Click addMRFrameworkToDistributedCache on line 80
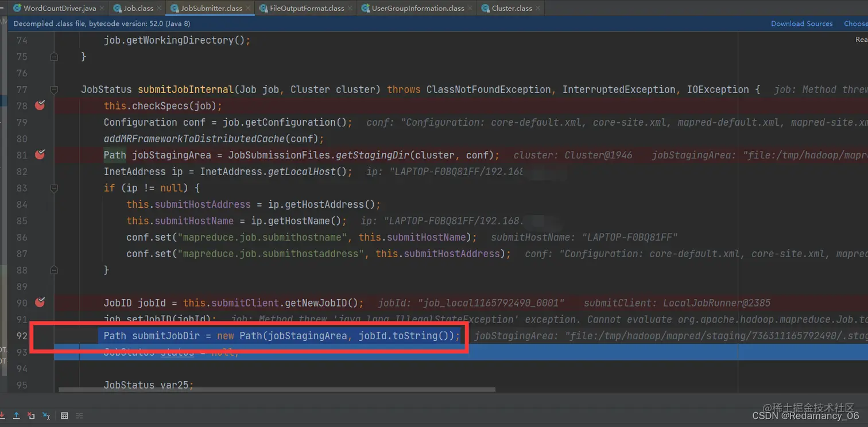Viewport: 868px width, 427px height. pyautogui.click(x=194, y=139)
